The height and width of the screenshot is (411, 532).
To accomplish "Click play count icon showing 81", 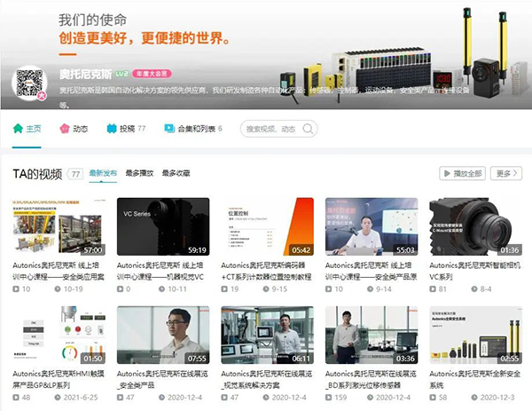I will click(433, 289).
